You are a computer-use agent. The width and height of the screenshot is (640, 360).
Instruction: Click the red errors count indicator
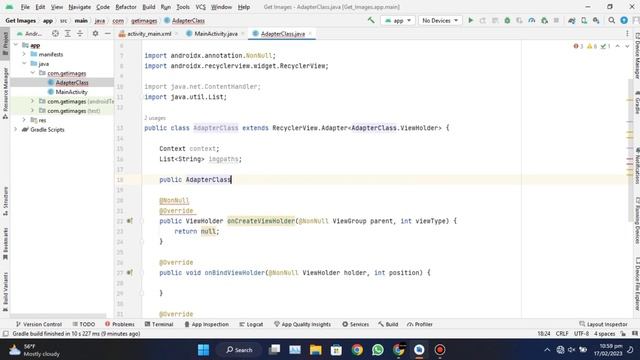[578, 46]
